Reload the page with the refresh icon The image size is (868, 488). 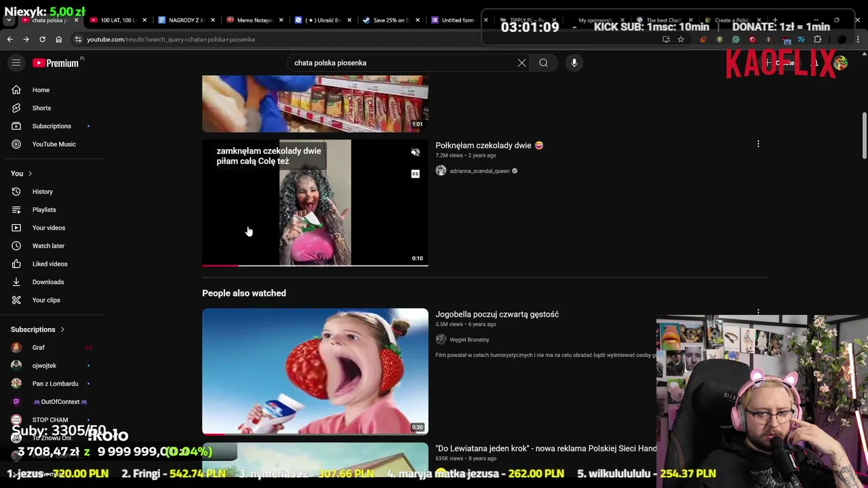click(42, 39)
